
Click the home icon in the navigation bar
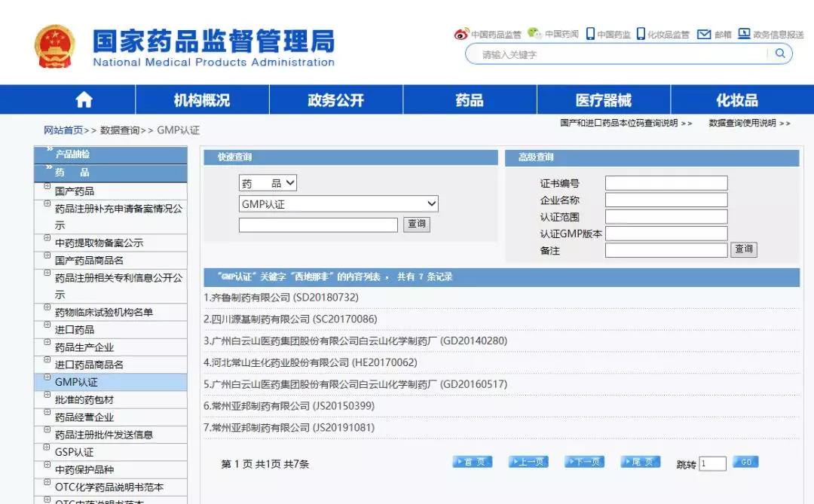coord(83,99)
